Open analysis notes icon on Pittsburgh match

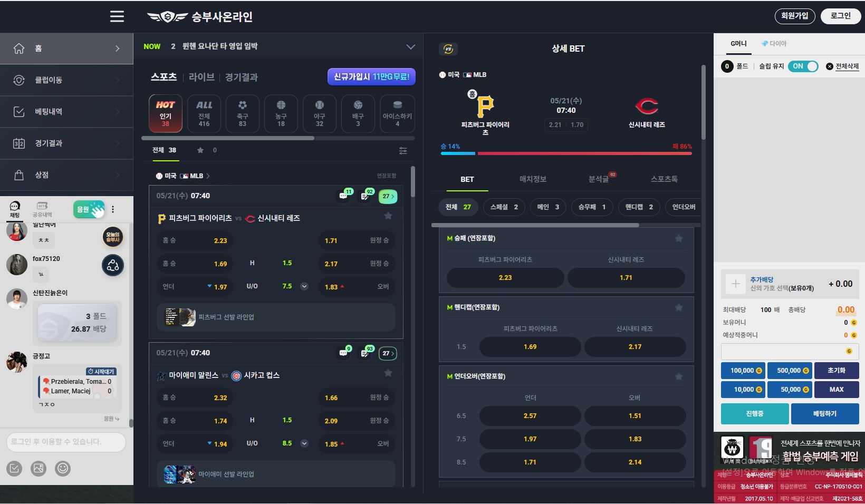[x=366, y=196]
